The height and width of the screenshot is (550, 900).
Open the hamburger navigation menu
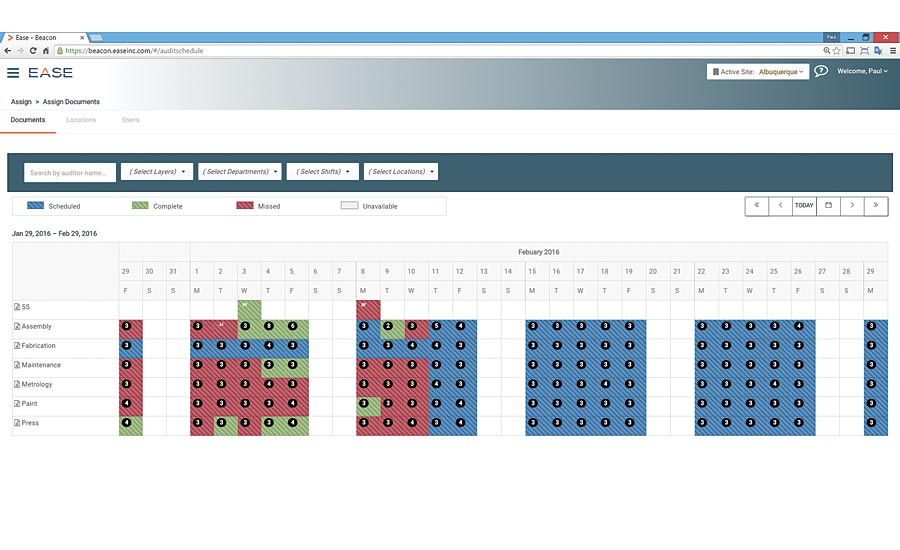click(x=13, y=72)
